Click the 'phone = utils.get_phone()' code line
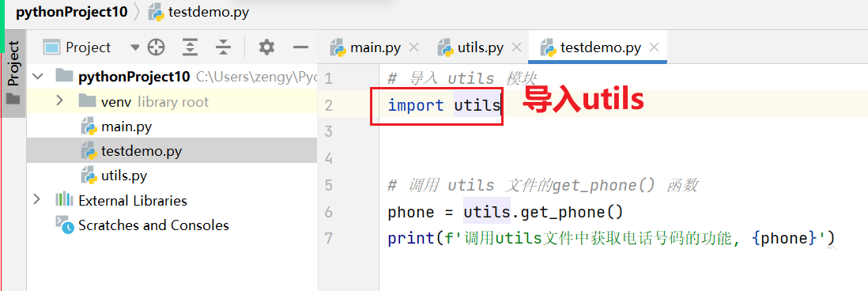The width and height of the screenshot is (868, 291). 505,212
